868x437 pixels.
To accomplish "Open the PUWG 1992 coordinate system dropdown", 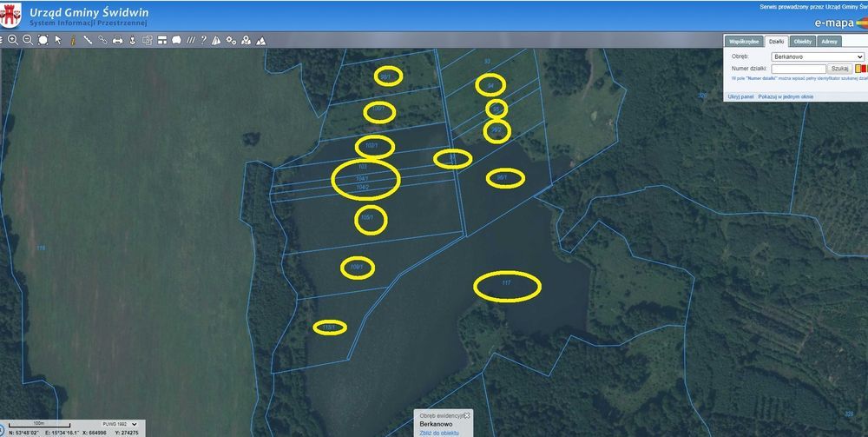I will 120,424.
